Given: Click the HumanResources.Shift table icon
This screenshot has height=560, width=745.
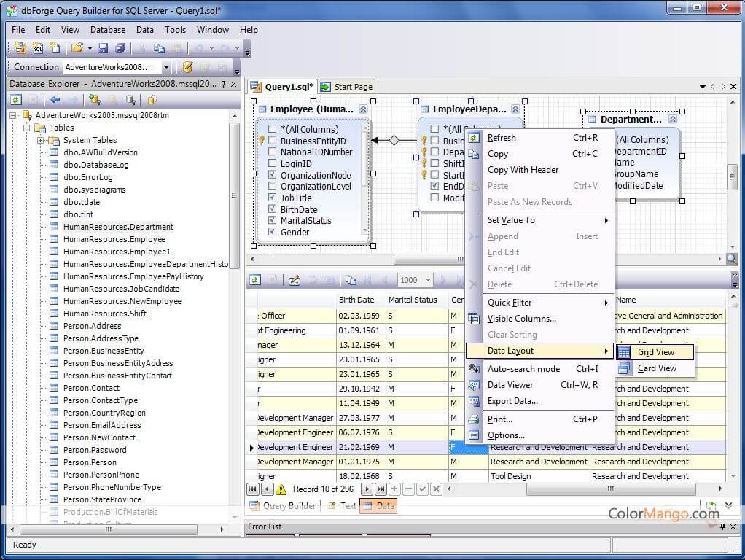Looking at the screenshot, I should [x=54, y=314].
